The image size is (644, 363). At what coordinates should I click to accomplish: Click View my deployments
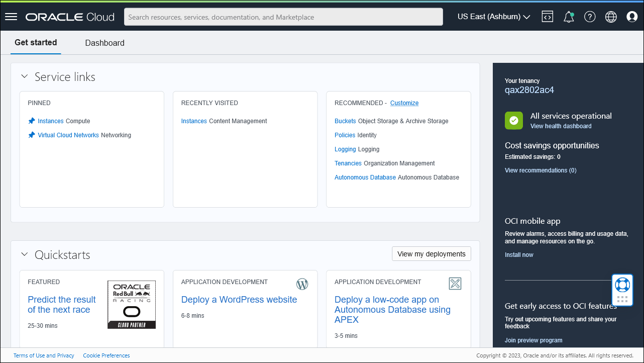431,253
